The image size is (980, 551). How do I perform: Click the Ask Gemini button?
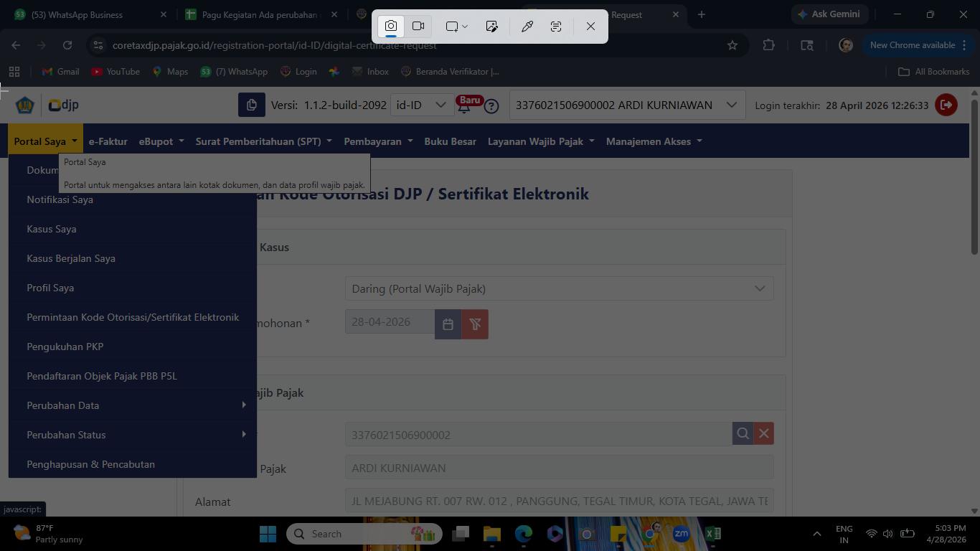829,14
